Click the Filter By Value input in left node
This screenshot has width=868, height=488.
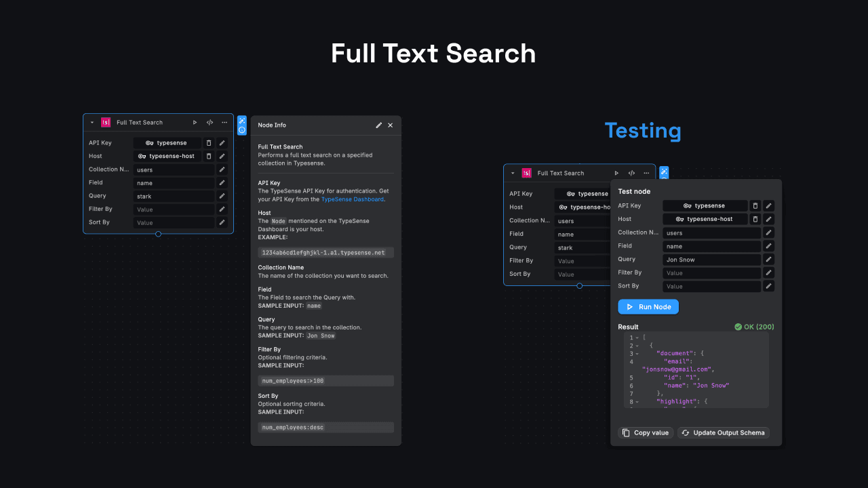click(174, 209)
